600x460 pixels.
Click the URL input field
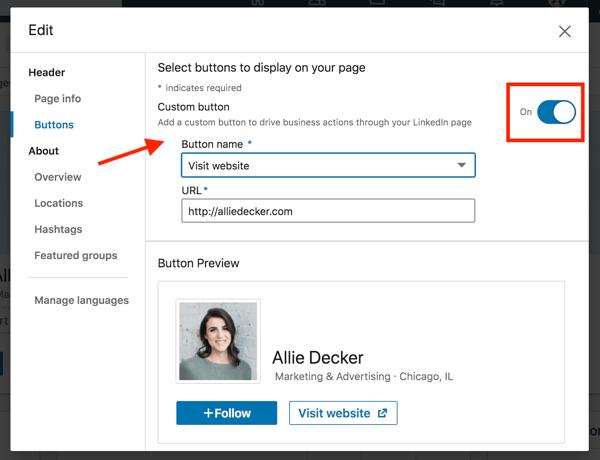point(327,211)
